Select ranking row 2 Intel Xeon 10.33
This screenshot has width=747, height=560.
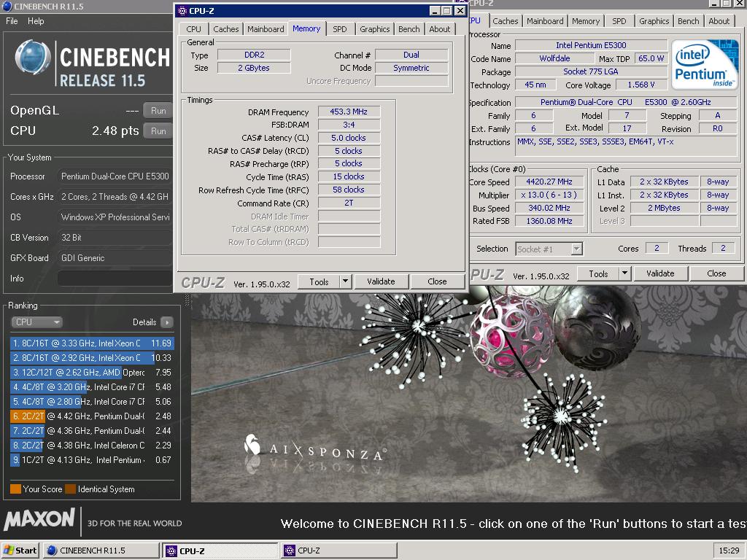click(92, 357)
